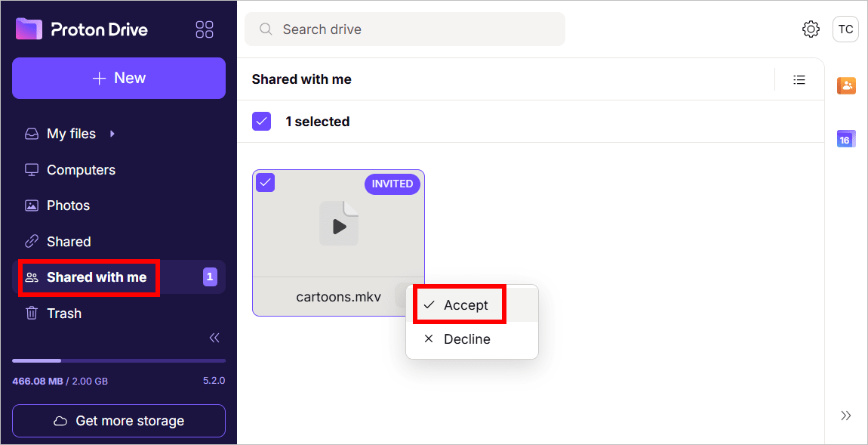Viewport: 868px width, 445px height.
Task: Click the 466.08 MB / 2.00 GB storage text
Action: [60, 382]
